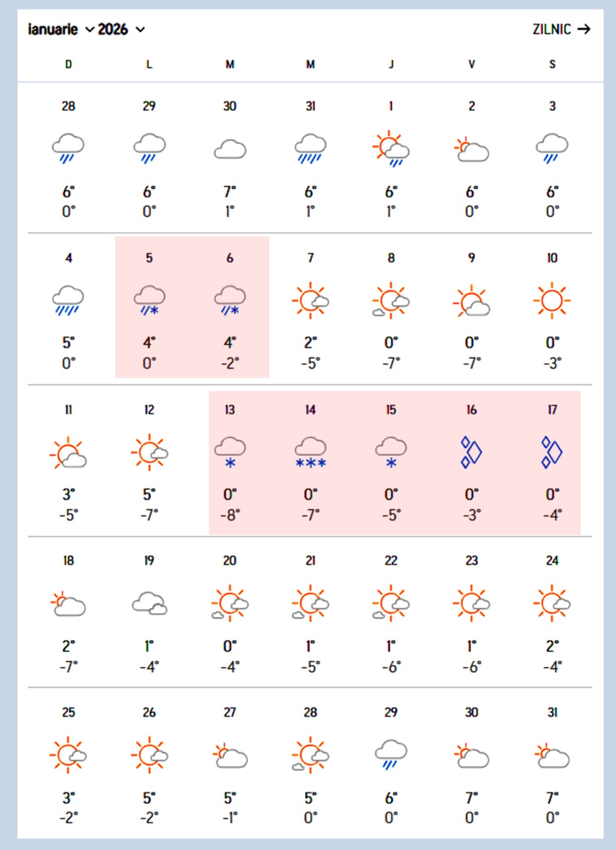
Task: Select the cloudy icon on January 19
Action: coord(149,604)
